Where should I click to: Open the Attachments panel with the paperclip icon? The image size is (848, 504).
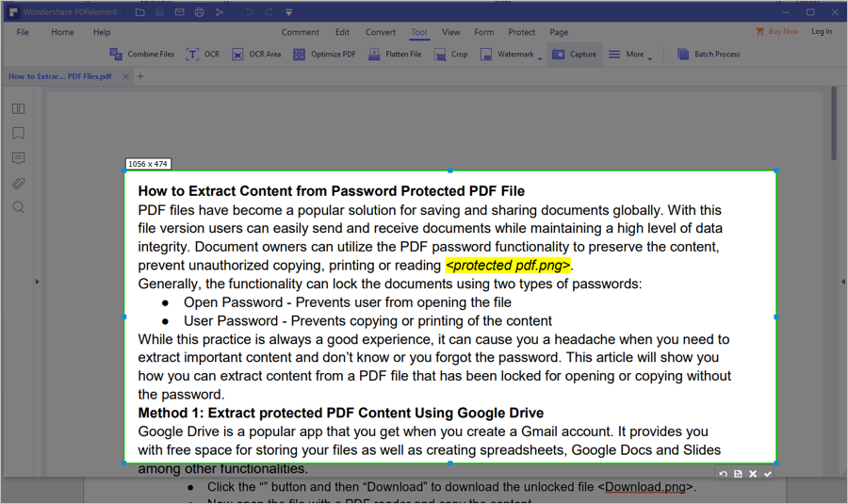pyautogui.click(x=18, y=183)
